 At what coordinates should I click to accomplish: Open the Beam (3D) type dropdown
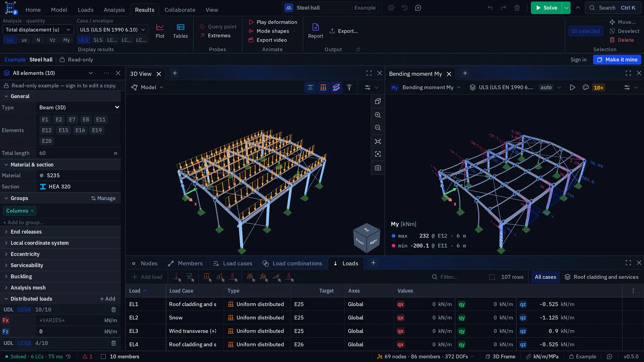pos(78,107)
